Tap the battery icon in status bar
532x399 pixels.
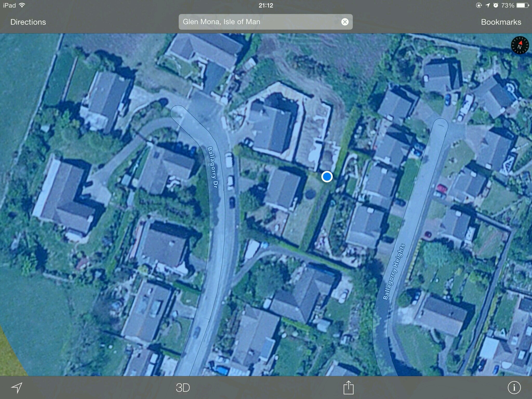[522, 5]
